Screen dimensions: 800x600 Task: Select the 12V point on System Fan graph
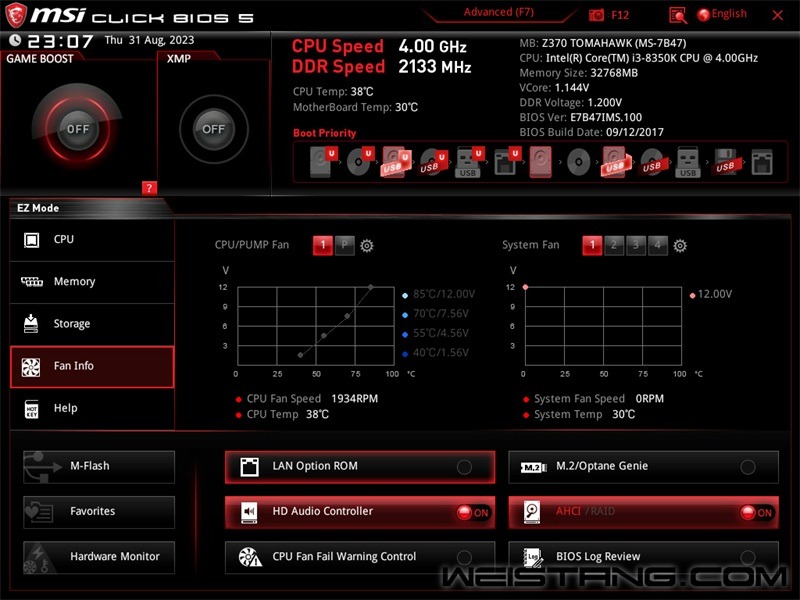coord(525,287)
